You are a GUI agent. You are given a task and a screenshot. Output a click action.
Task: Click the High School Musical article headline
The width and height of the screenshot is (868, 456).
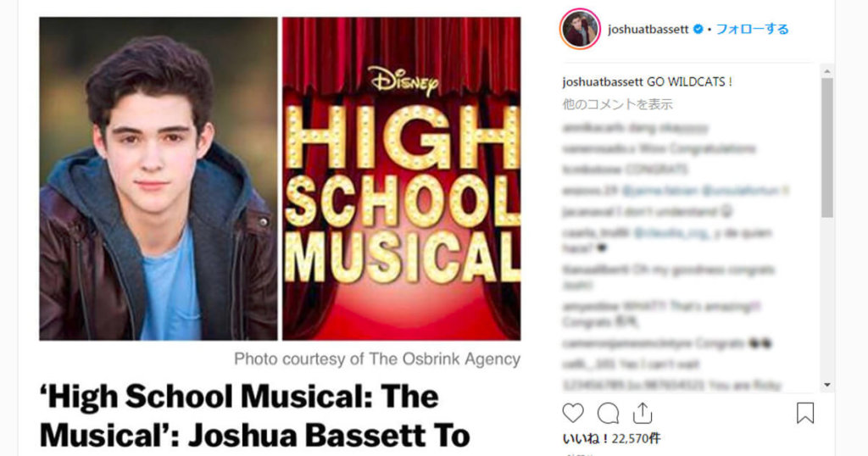(x=254, y=416)
